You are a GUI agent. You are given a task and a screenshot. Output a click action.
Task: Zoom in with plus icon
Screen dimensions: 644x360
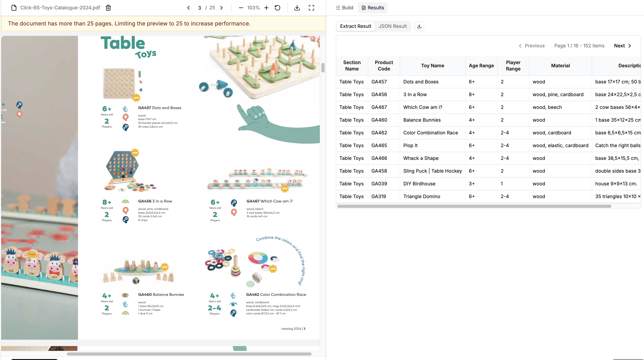click(266, 8)
